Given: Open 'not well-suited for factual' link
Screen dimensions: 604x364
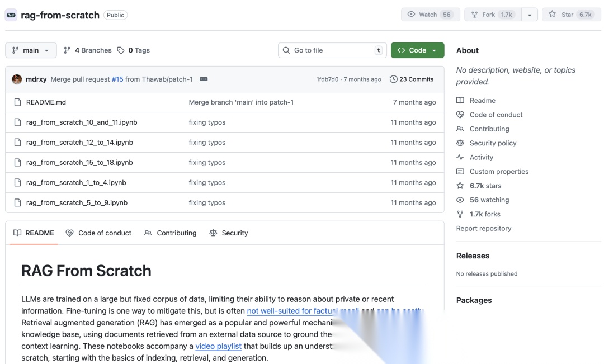Looking at the screenshot, I should point(292,310).
